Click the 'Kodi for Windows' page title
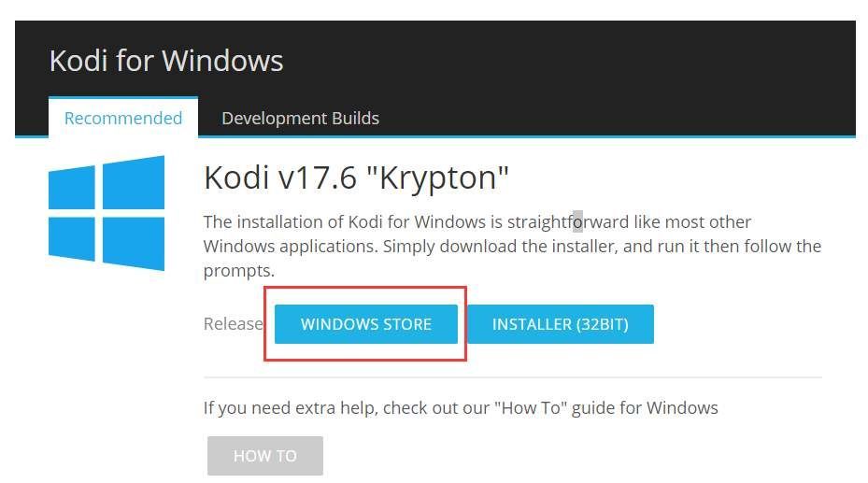868x483 pixels. [166, 61]
